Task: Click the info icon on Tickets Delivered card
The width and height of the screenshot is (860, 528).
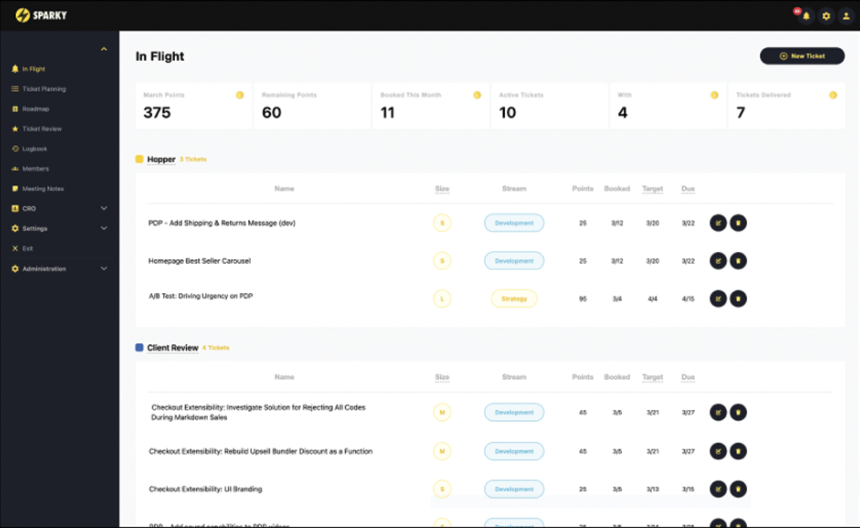Action: coord(833,95)
